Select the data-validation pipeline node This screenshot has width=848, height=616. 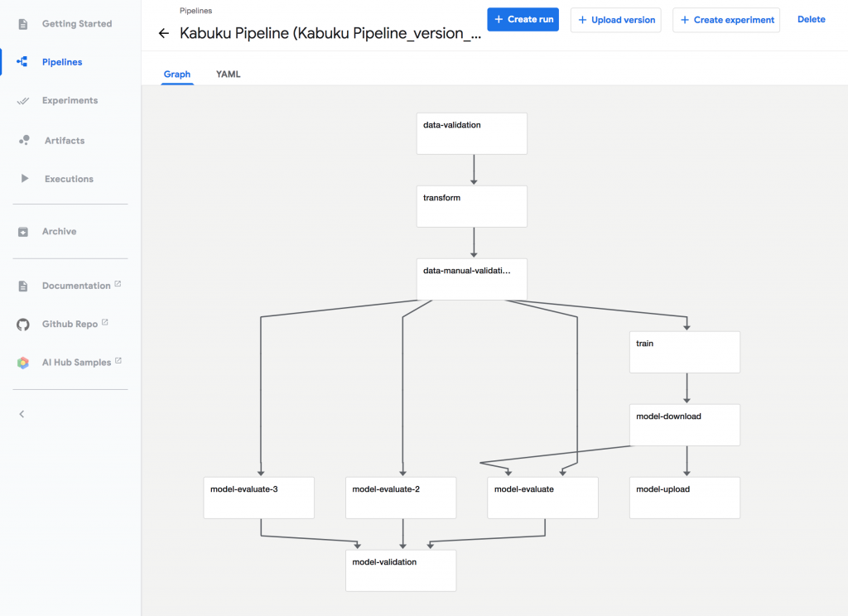pyautogui.click(x=471, y=133)
